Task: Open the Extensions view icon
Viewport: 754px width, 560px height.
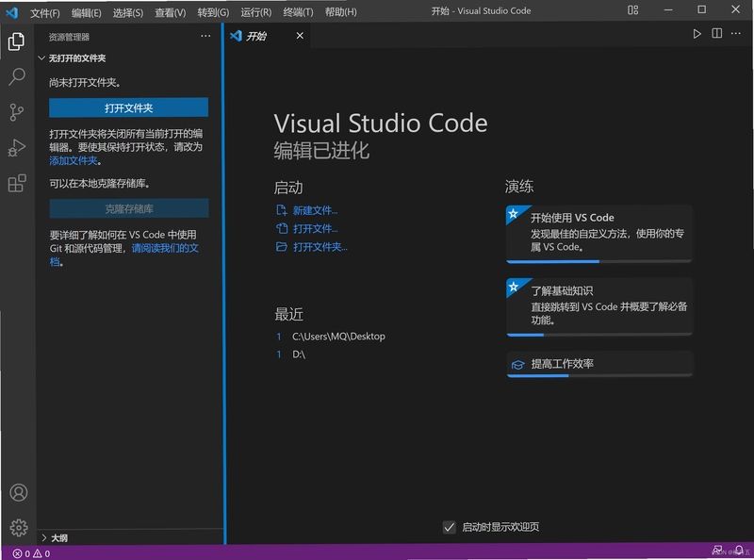Action: point(17,183)
